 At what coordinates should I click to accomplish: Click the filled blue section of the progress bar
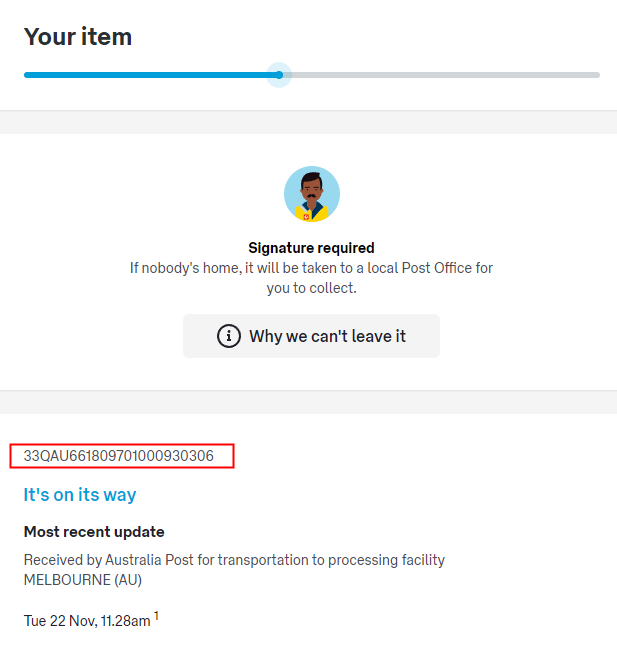150,75
